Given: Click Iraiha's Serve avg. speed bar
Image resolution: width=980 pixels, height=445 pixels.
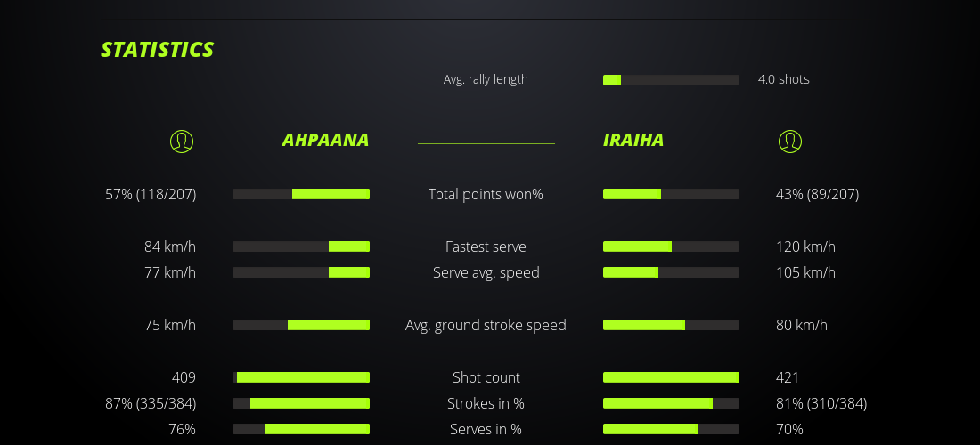Looking at the screenshot, I should (x=671, y=272).
